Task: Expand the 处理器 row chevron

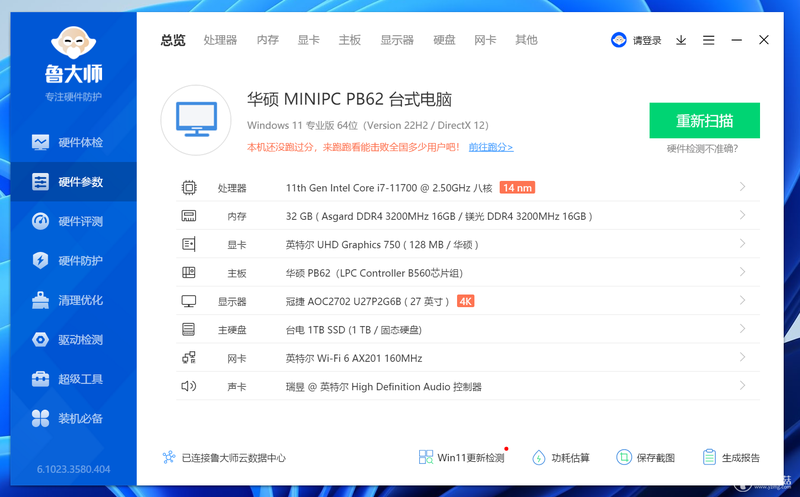Action: (x=742, y=187)
